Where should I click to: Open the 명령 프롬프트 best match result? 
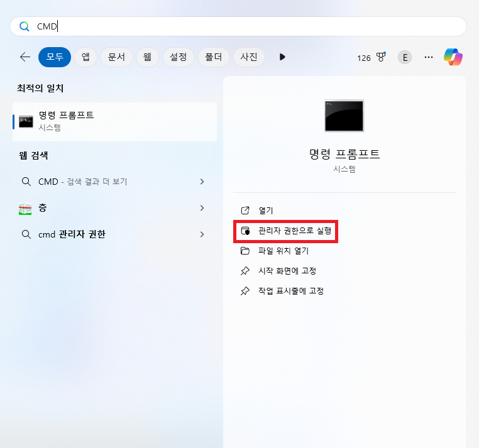point(115,122)
